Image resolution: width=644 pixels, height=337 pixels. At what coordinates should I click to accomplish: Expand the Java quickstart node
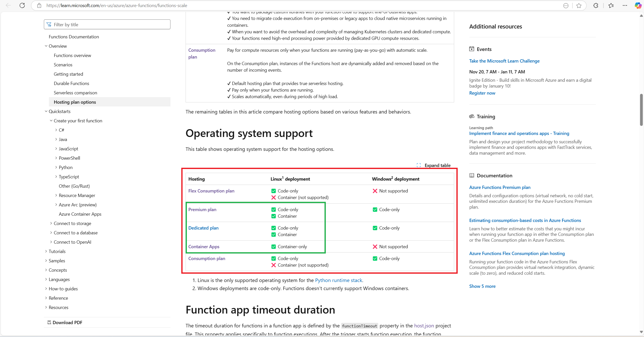(56, 139)
